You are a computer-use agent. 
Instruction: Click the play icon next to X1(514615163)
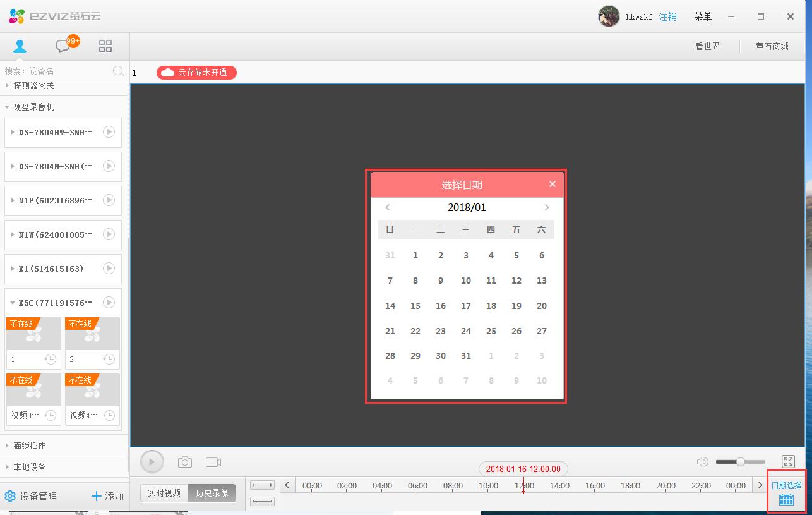[109, 269]
